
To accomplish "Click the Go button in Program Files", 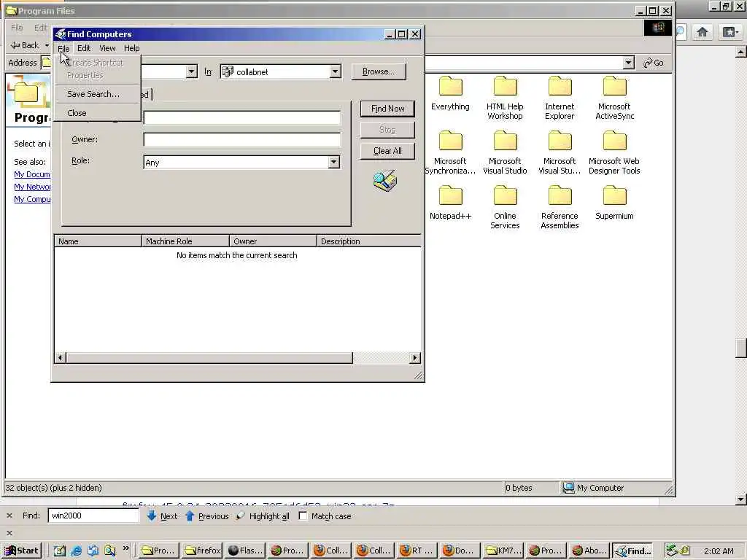I will click(x=654, y=63).
